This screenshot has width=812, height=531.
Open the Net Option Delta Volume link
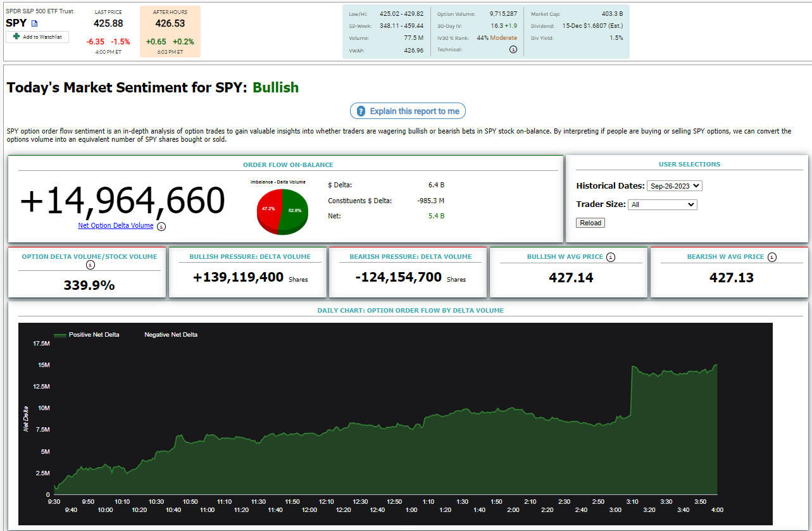[x=116, y=225]
